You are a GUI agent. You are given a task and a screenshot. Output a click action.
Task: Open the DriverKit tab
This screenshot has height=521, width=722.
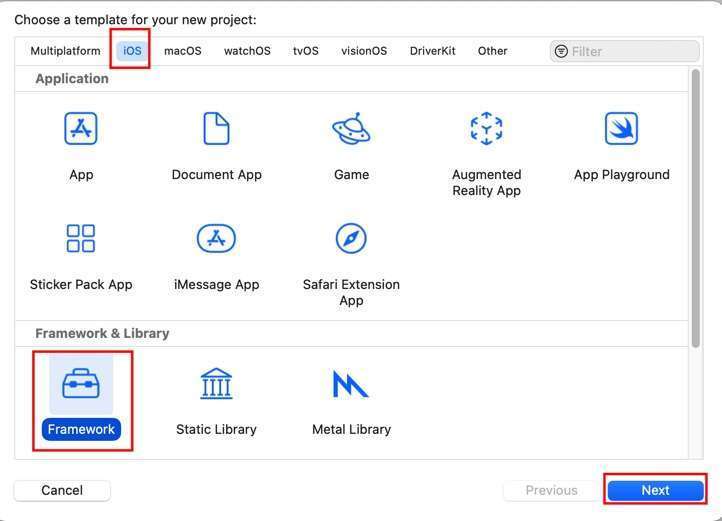click(432, 51)
